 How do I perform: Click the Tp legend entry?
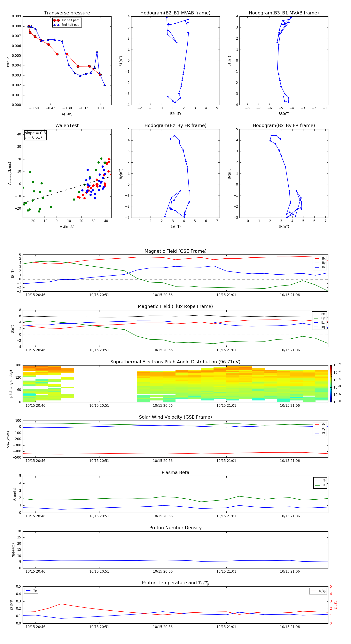(31, 591)
